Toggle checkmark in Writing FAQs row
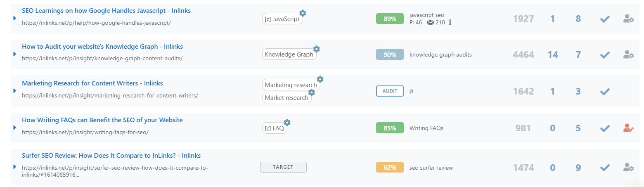The width and height of the screenshot is (644, 187). tap(605, 128)
